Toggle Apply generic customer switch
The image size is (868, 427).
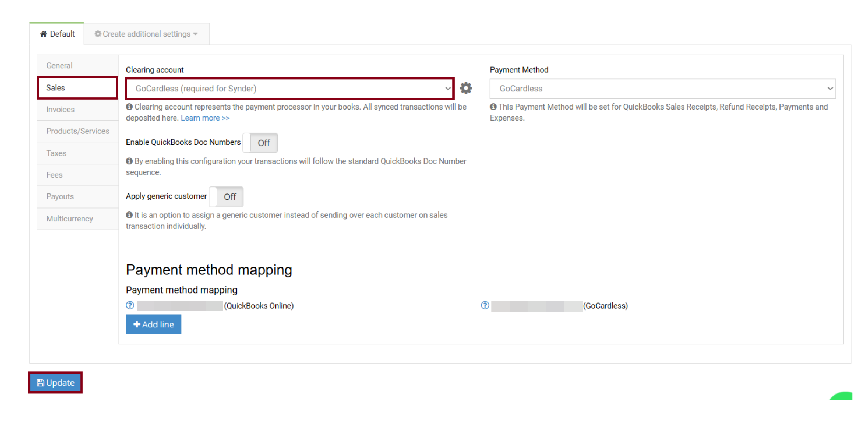(226, 197)
